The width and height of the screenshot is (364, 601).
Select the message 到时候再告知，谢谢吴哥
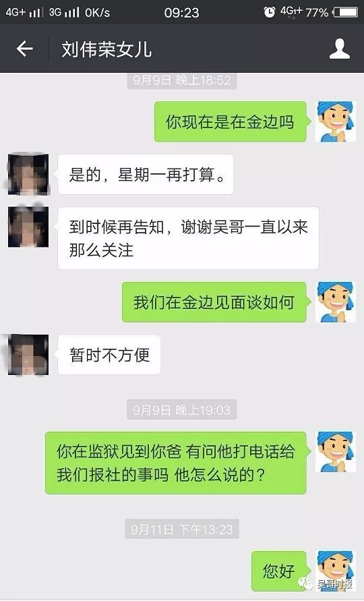[188, 238]
